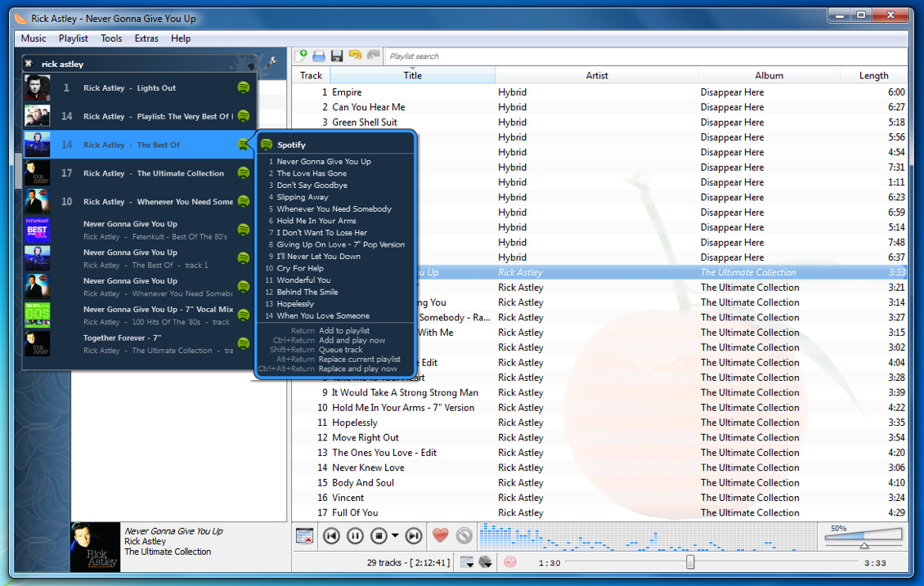Clear the 'rick astley' search with X
Image resolution: width=924 pixels, height=586 pixels.
pyautogui.click(x=29, y=63)
